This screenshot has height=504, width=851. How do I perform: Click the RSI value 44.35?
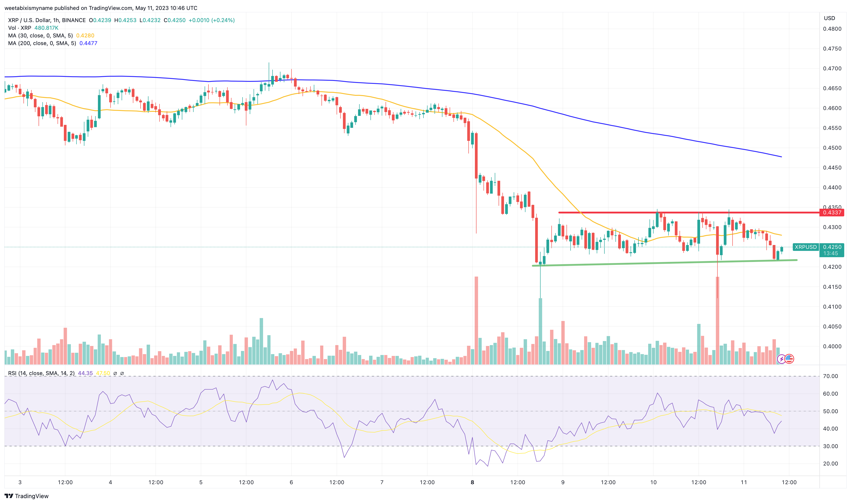(x=85, y=373)
